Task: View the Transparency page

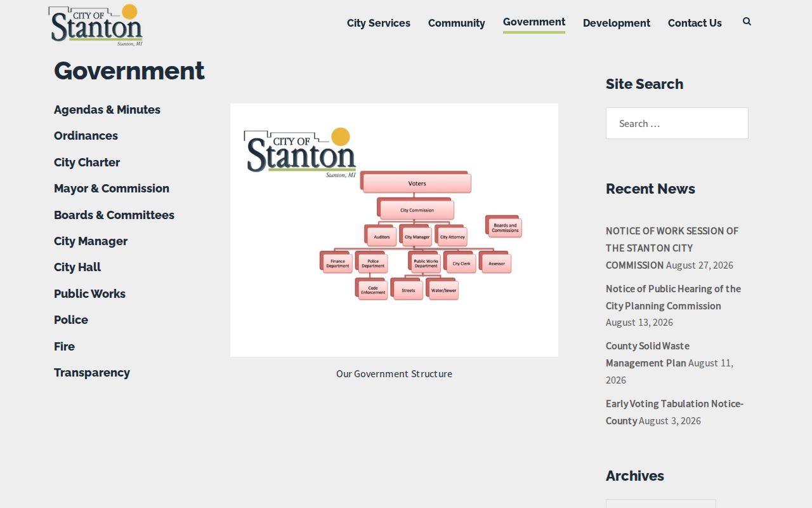Action: pos(92,372)
